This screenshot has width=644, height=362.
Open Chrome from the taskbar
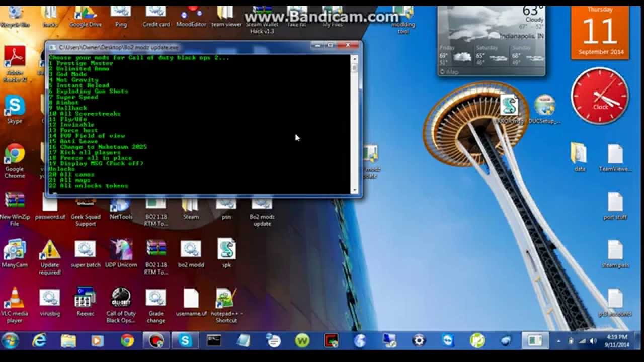[127, 340]
